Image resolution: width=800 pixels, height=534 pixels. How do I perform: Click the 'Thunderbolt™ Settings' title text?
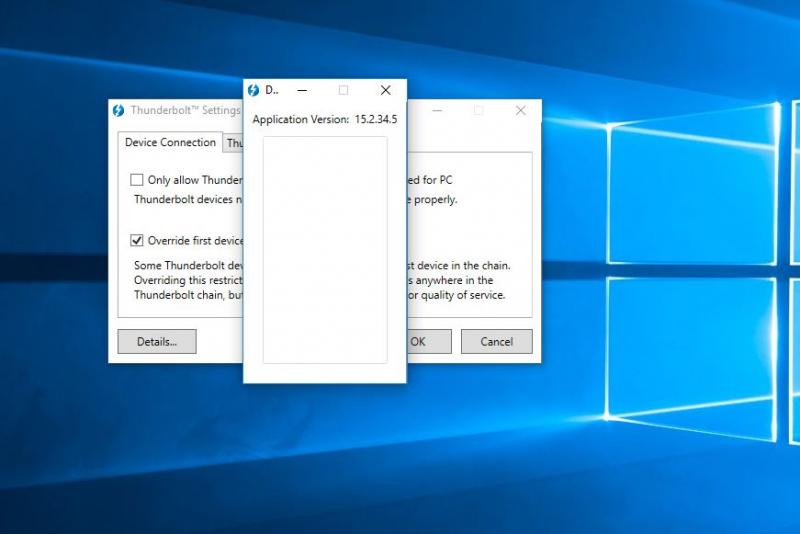(185, 110)
